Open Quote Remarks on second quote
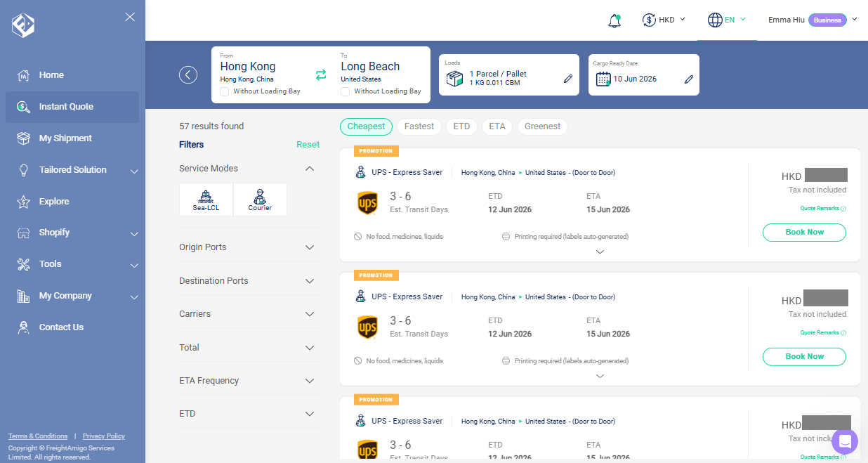Screen dimensions: 868x463 [x=823, y=333]
